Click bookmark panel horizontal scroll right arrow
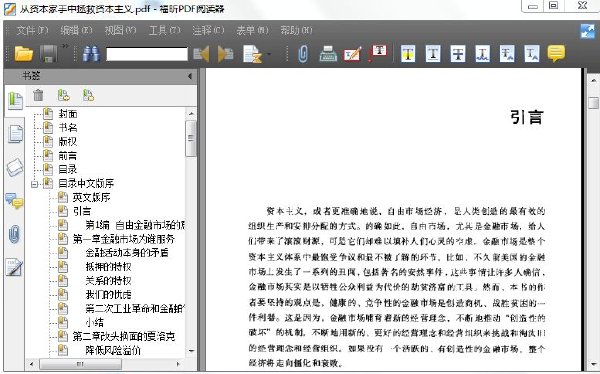 178,364
